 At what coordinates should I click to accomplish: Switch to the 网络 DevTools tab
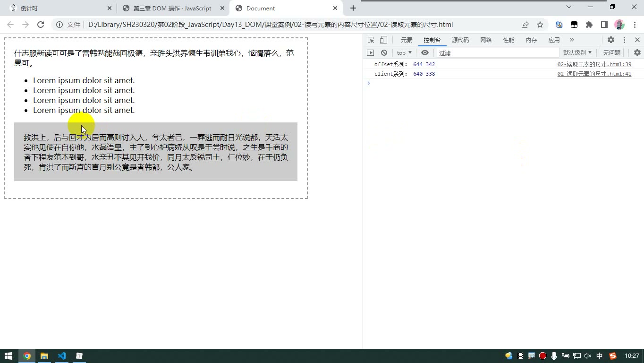(x=486, y=40)
